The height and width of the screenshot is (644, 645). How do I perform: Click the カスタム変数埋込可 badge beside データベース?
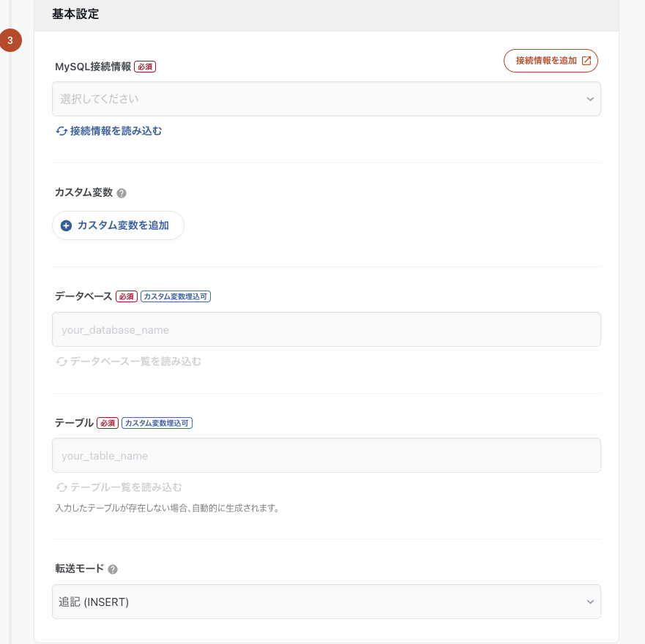tap(176, 296)
